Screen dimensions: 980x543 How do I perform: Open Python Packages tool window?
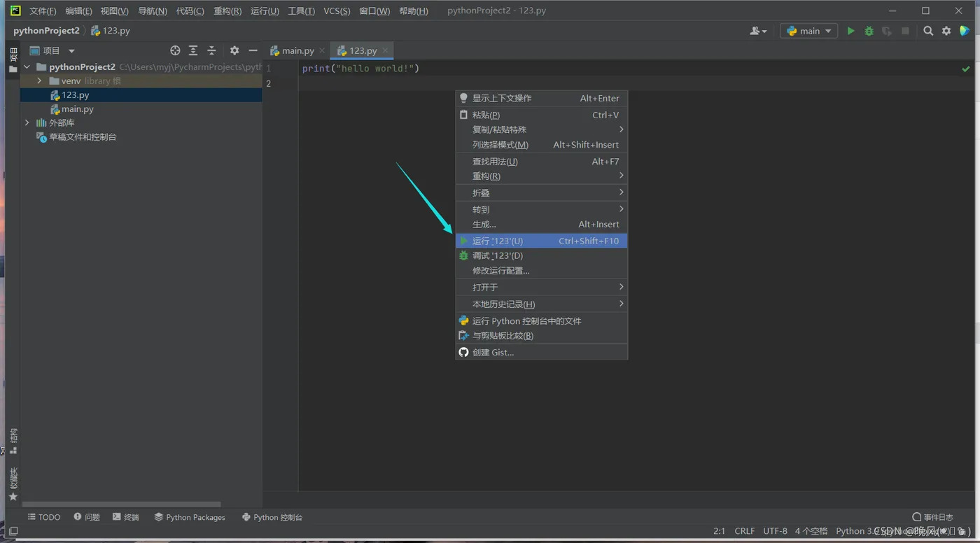pos(190,517)
